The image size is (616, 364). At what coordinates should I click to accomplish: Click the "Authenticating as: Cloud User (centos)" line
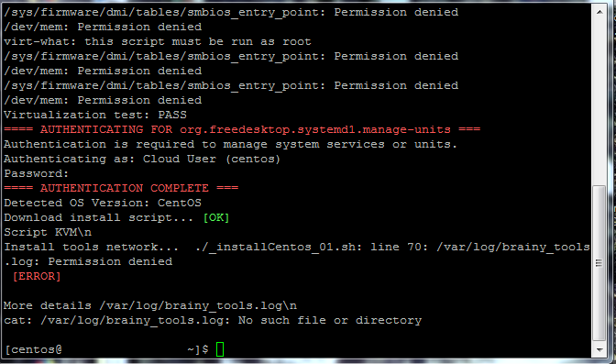[142, 159]
